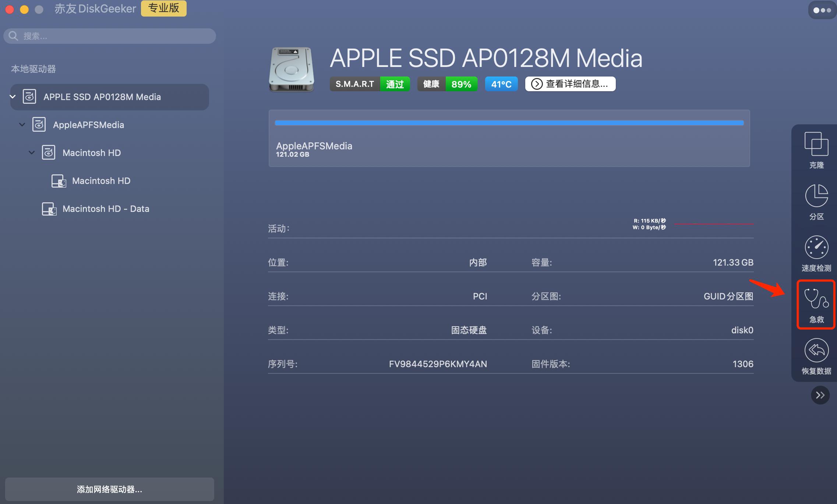Viewport: 837px width, 504px height.
Task: Select APPLE SSD AP0128M Media in sidebar
Action: click(110, 97)
